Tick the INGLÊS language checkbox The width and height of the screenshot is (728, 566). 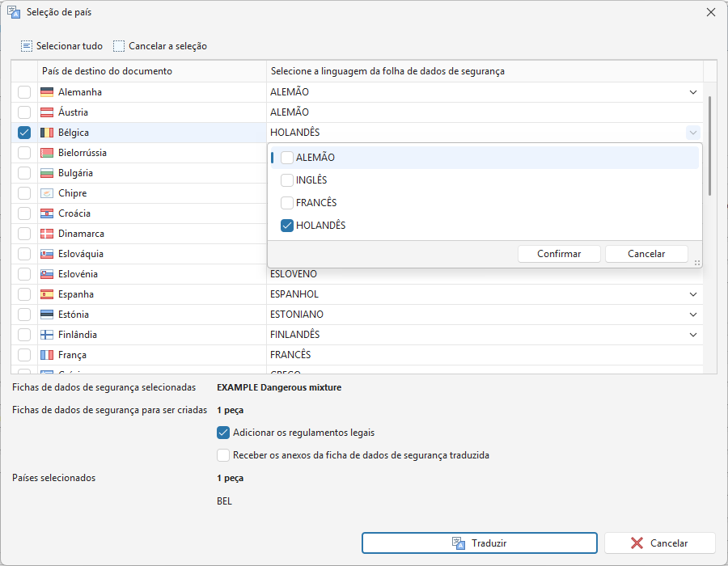pos(287,180)
